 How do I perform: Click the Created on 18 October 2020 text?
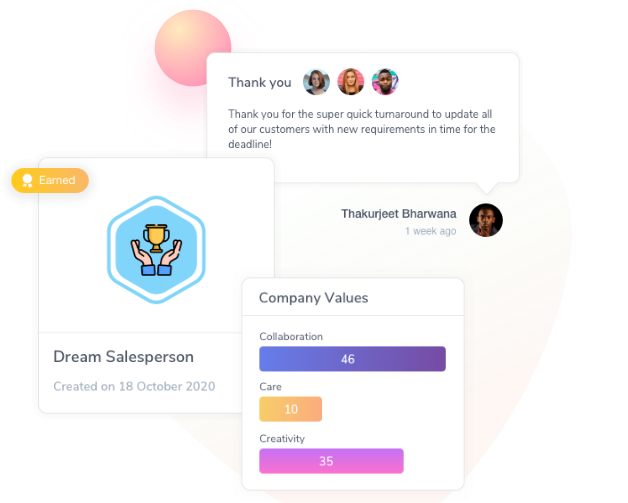pos(134,386)
